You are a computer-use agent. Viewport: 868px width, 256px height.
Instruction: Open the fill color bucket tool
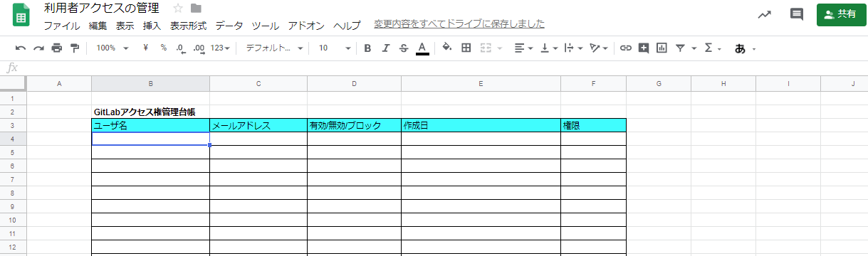click(x=446, y=48)
